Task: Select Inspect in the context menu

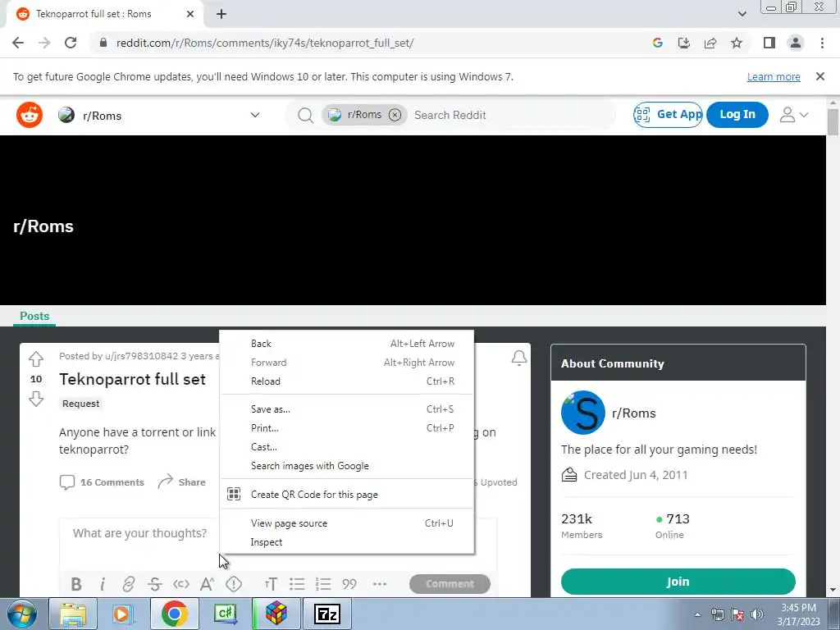Action: click(347, 542)
